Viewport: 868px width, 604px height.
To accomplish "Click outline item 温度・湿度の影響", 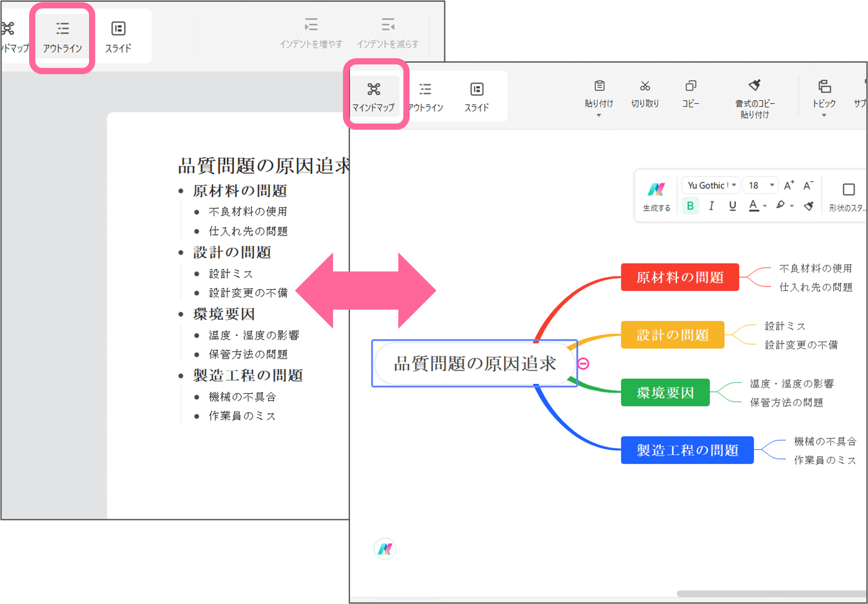I will click(x=254, y=335).
